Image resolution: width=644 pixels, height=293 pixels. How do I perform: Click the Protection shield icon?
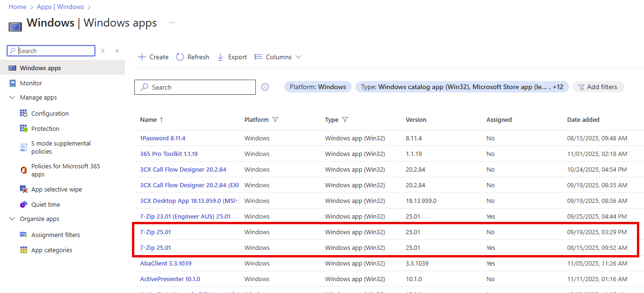pos(24,128)
